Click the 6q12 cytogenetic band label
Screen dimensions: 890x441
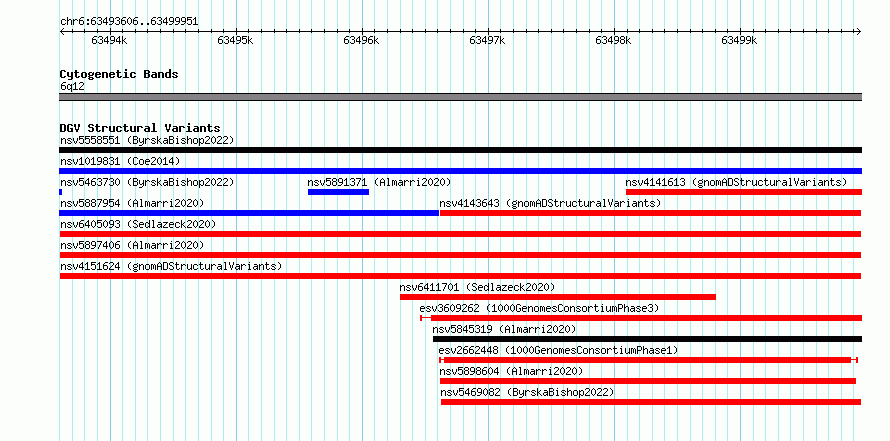coord(73,87)
